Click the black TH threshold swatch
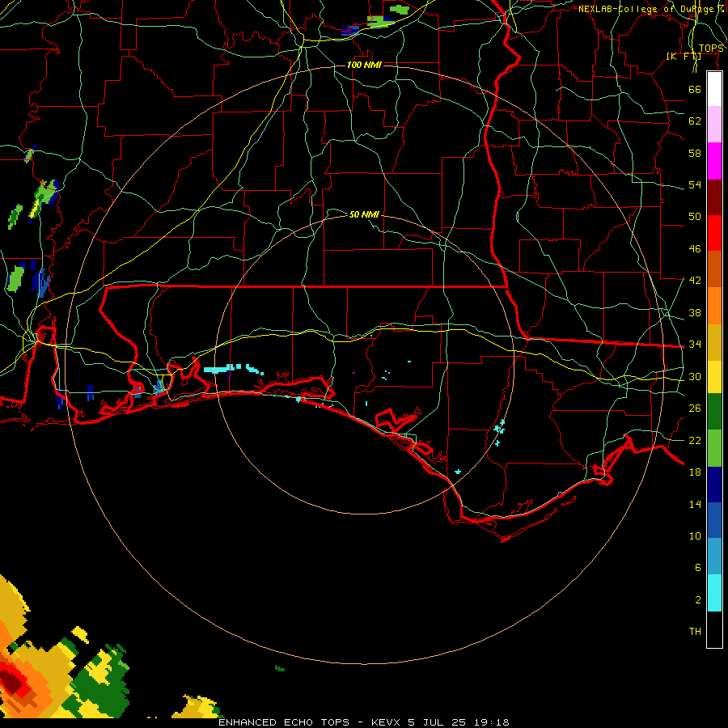Viewport: 728px width, 728px height. coord(714,629)
